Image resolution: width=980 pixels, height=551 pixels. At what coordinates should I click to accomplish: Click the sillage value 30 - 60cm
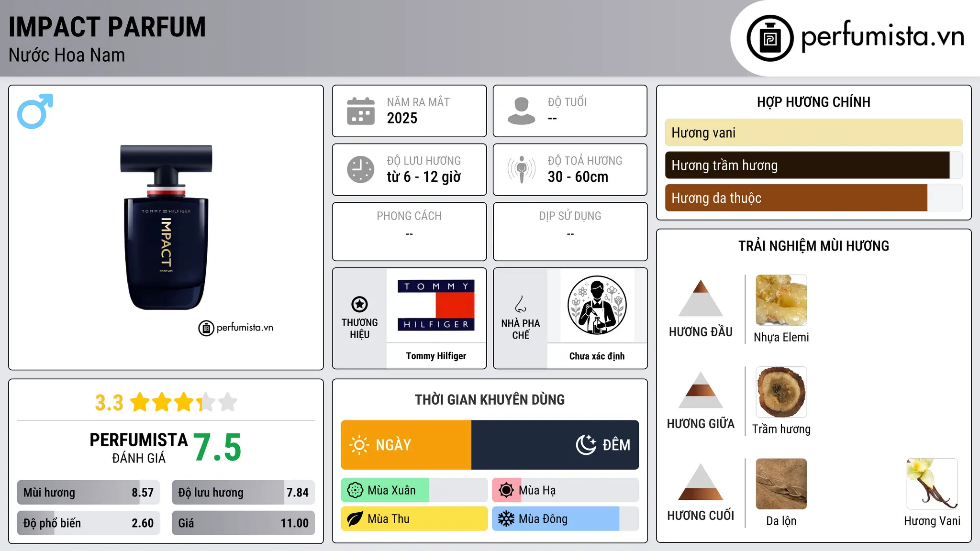578,177
